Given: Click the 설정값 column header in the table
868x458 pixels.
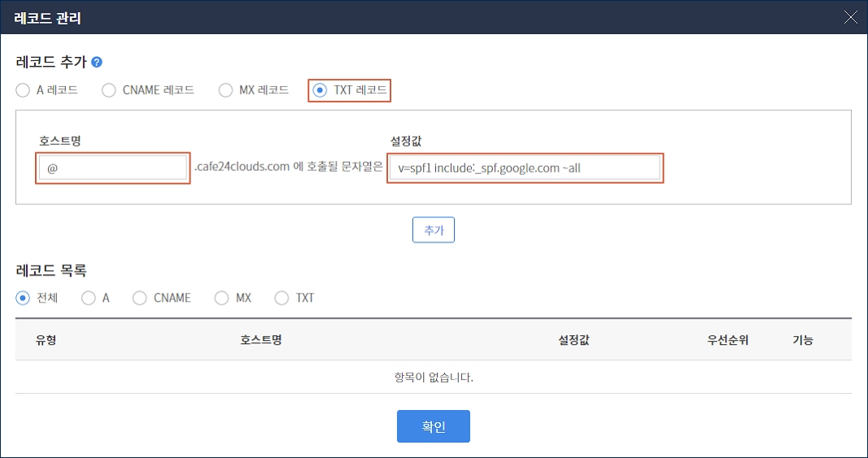Looking at the screenshot, I should [x=573, y=340].
